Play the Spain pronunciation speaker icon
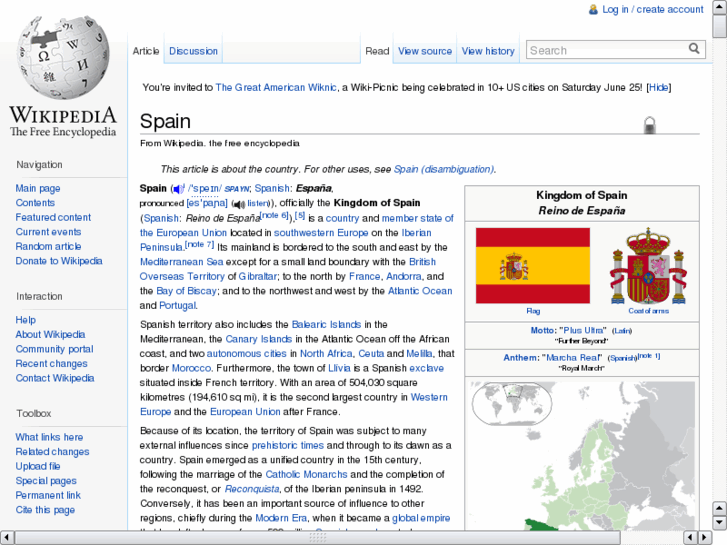Viewport: 727px width, 545px height. [179, 189]
